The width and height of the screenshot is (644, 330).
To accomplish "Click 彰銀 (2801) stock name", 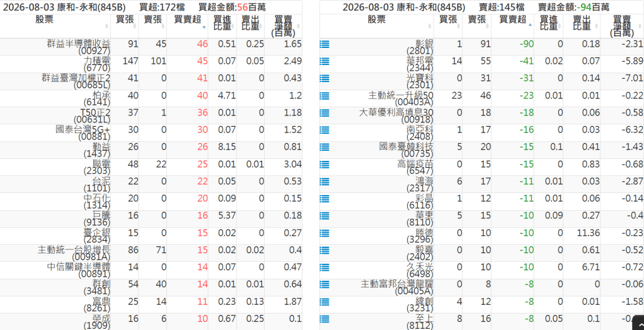I will 420,47.
